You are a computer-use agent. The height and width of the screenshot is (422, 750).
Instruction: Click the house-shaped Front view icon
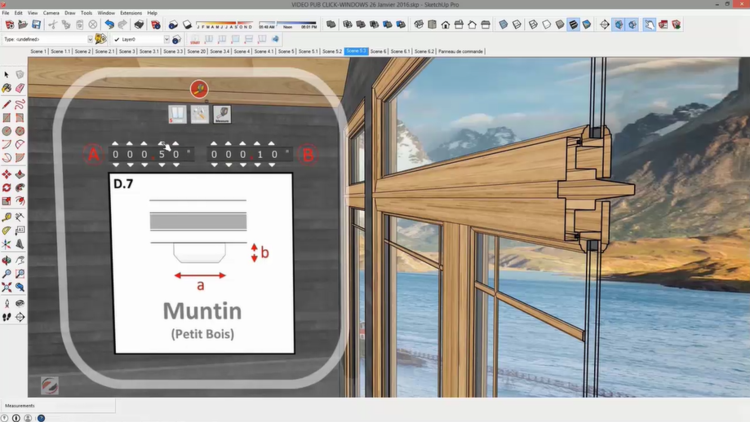click(x=445, y=25)
